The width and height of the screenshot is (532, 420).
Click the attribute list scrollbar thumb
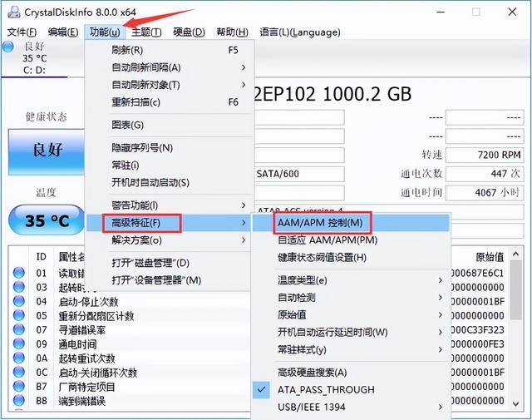point(515,290)
